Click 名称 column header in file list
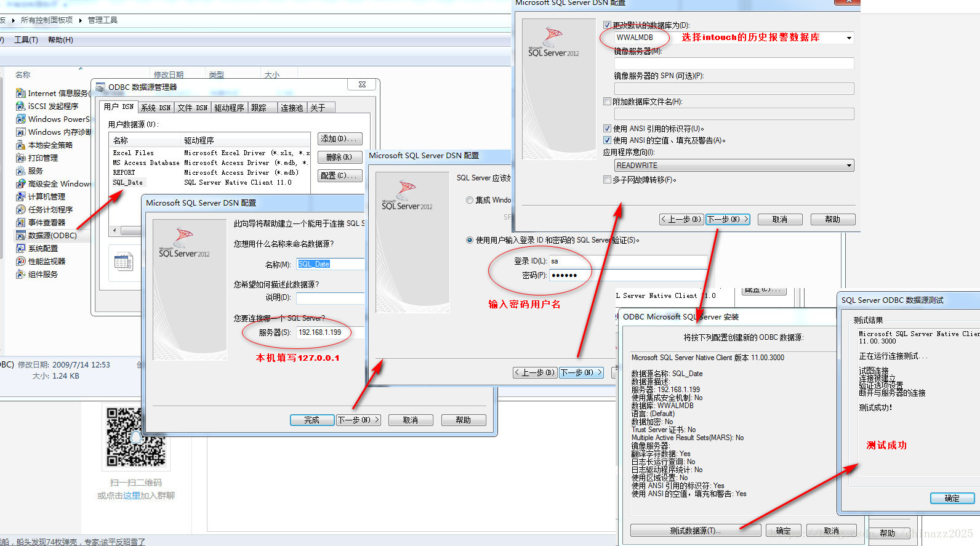This screenshot has width=980, height=546. (23, 75)
